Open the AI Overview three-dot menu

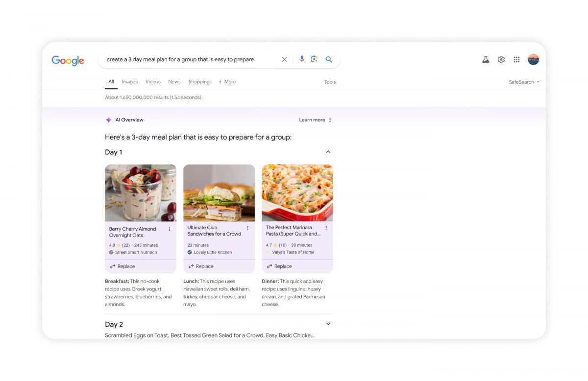330,119
